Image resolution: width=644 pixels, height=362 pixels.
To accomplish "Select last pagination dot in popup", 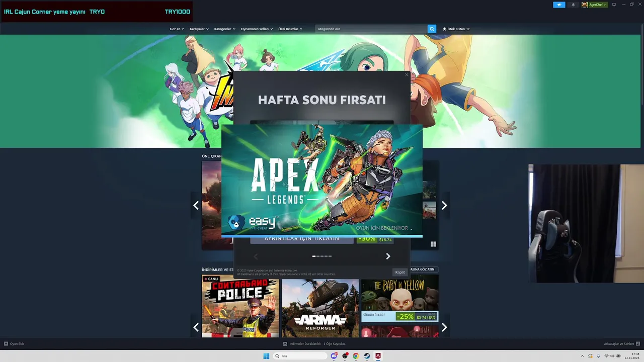I will [330, 256].
